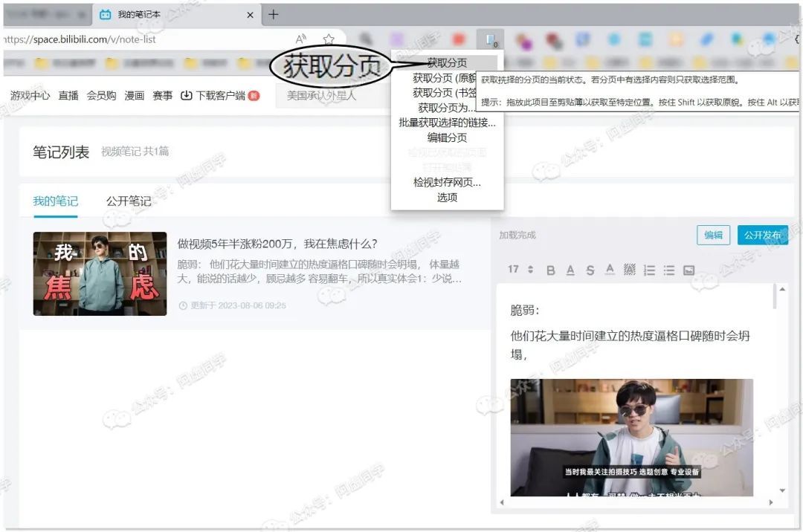Viewport: 803px width, 532px height.
Task: Click the 编辑 button
Action: click(713, 236)
